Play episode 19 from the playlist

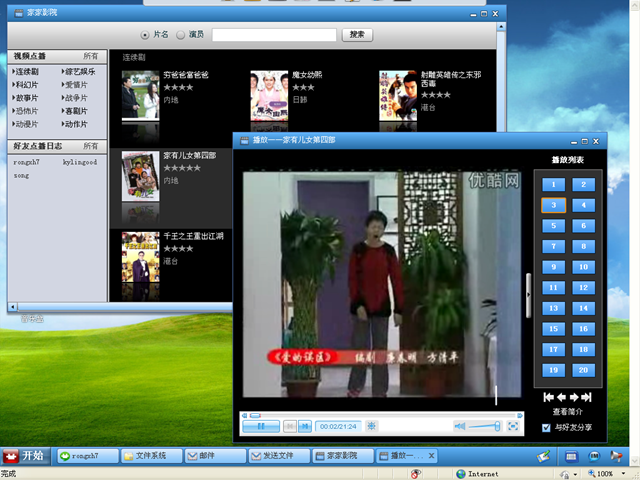click(x=553, y=370)
